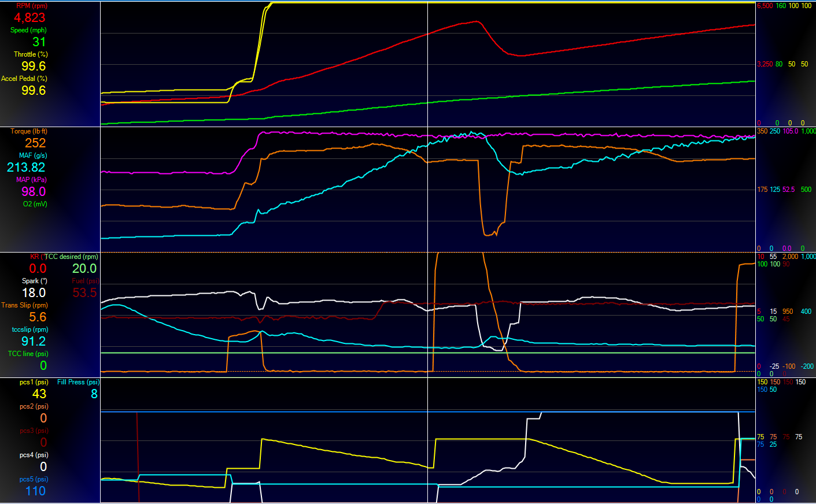Click the 6,500 RPM axis maximum
This screenshot has width=816, height=504.
click(765, 6)
